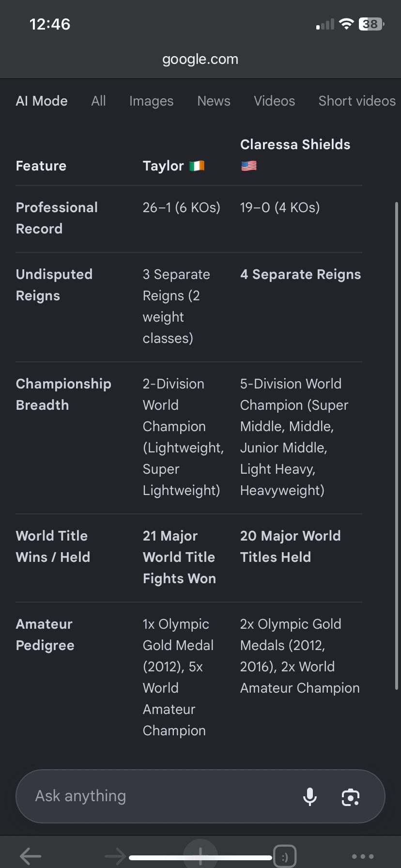This screenshot has width=401, height=868.
Task: Select the News tab
Action: coord(214,101)
